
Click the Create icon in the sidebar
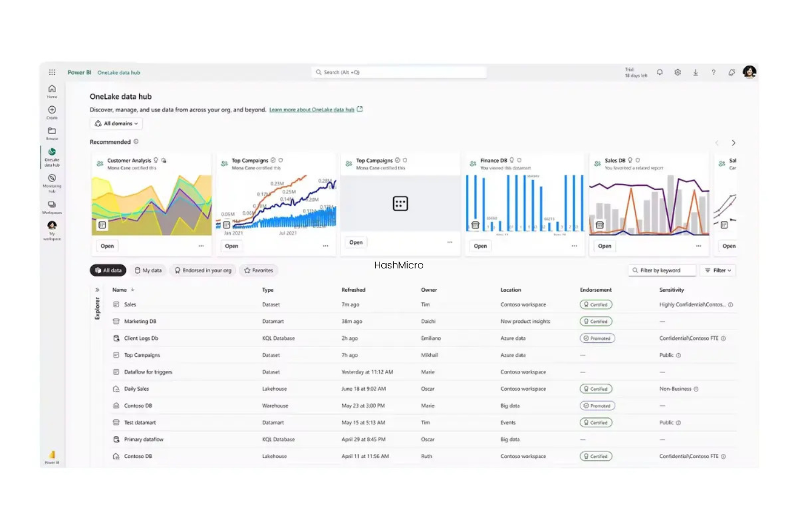pyautogui.click(x=52, y=110)
